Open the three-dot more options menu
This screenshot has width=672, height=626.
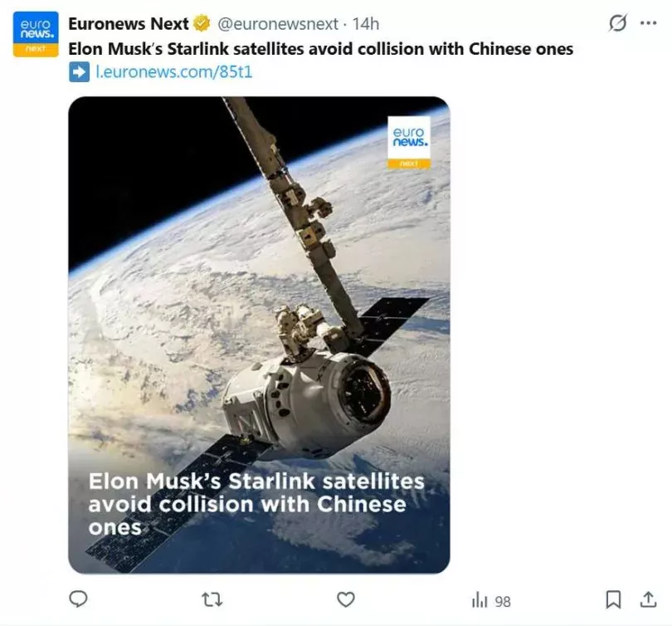(648, 24)
